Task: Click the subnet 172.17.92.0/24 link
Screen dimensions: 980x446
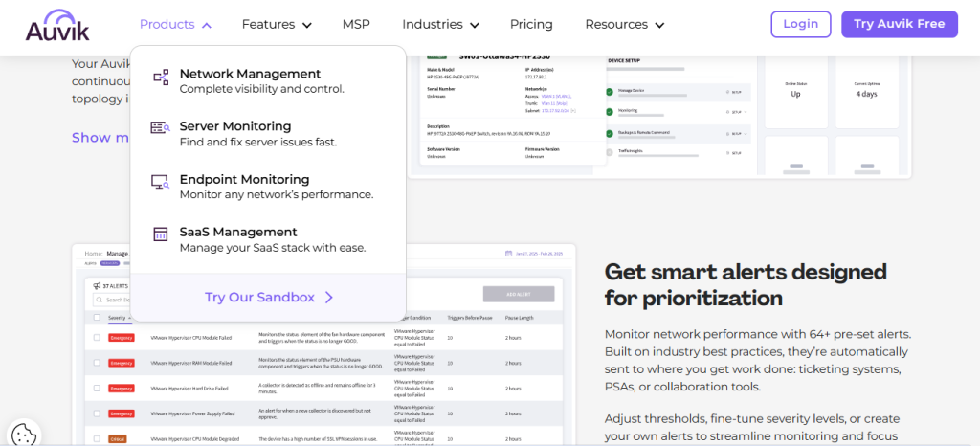Action: point(555,111)
